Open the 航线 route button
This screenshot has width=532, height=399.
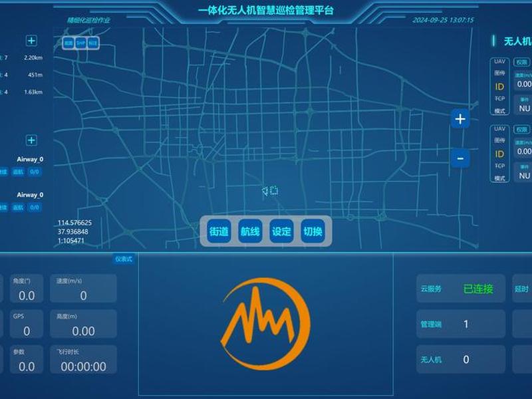(x=250, y=231)
